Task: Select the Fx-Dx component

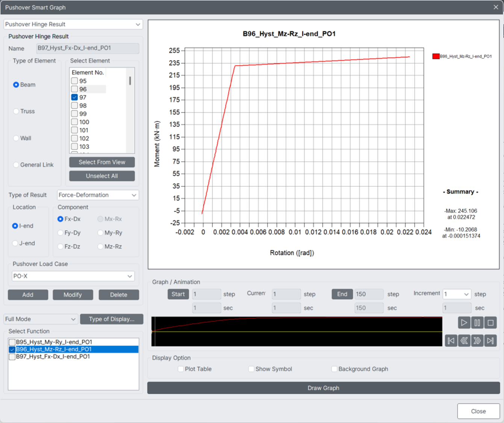Action: click(60, 219)
